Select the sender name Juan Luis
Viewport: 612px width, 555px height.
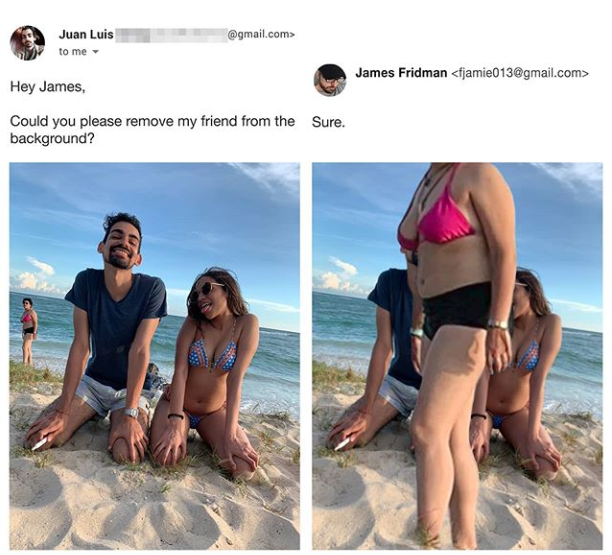(x=86, y=34)
